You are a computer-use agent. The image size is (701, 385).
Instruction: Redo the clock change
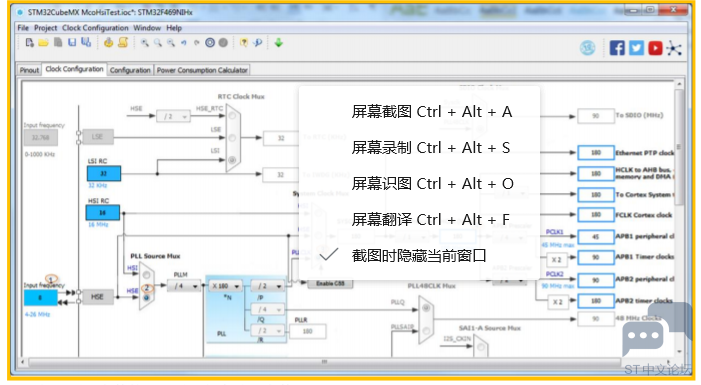click(x=197, y=43)
